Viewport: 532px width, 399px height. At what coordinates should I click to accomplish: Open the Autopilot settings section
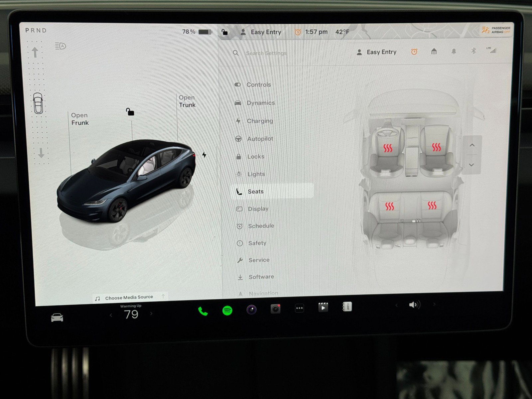(x=260, y=139)
